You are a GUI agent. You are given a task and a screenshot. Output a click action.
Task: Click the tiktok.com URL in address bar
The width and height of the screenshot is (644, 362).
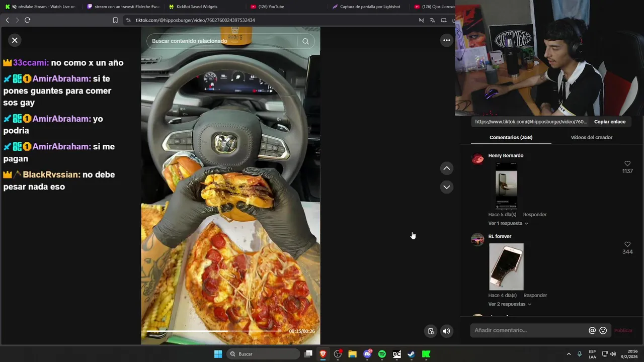click(x=195, y=20)
